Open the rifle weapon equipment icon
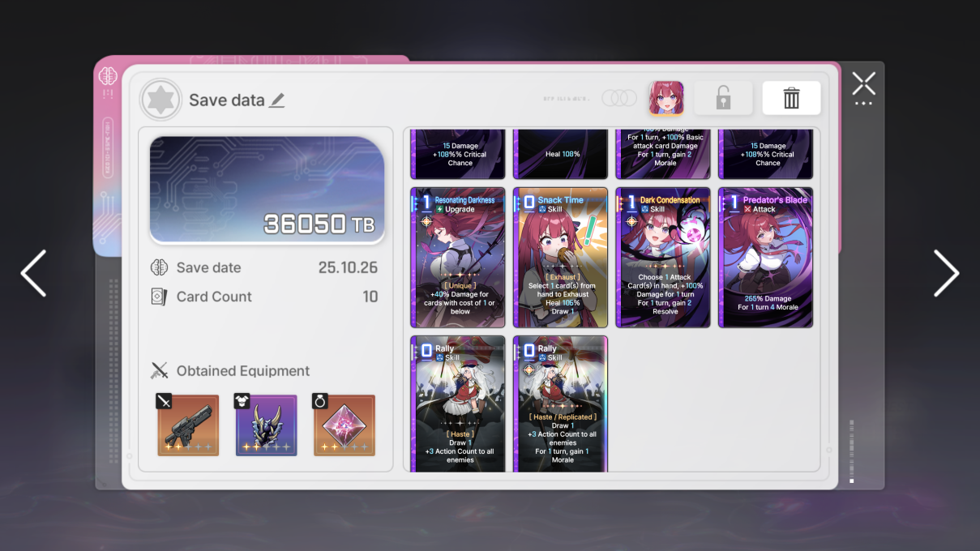980x551 pixels. click(x=188, y=425)
